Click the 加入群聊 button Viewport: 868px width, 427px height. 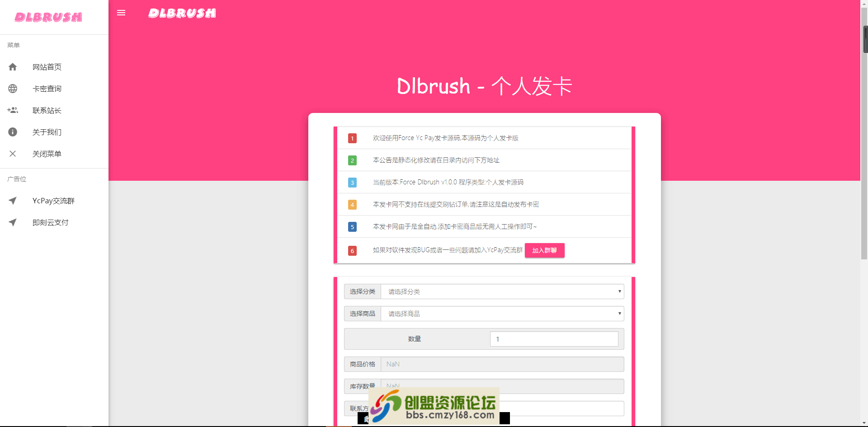tap(544, 250)
